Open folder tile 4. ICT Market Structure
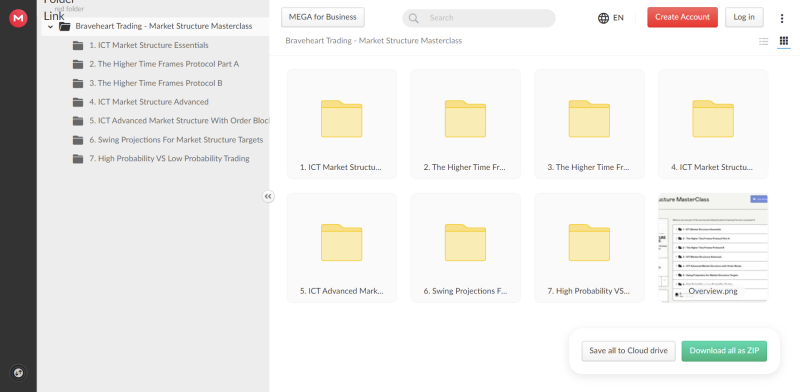This screenshot has width=800, height=392. 713,124
